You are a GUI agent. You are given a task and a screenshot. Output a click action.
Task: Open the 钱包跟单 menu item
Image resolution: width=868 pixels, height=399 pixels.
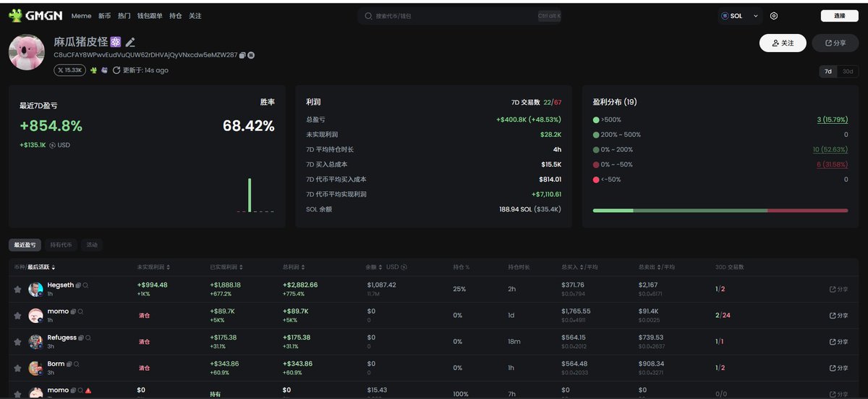tap(150, 16)
